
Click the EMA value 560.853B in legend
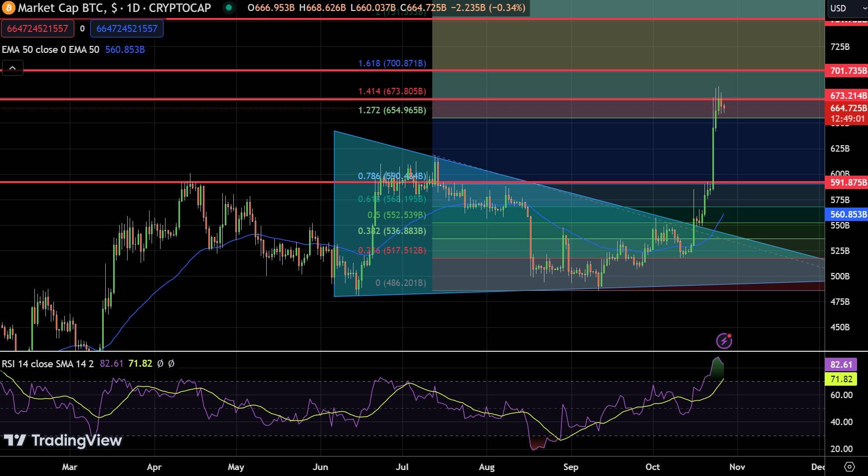[x=125, y=49]
